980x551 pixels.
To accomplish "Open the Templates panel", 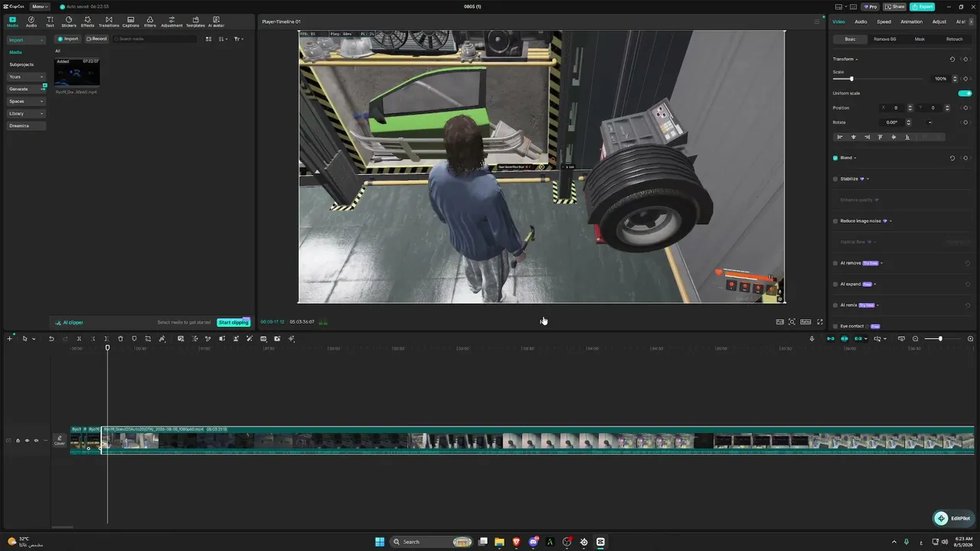I will coord(195,21).
